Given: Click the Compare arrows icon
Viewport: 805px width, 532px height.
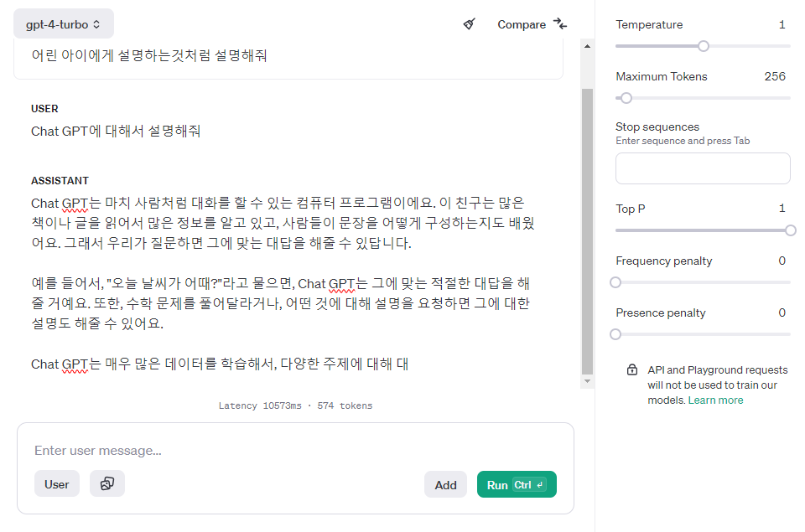Looking at the screenshot, I should (560, 23).
